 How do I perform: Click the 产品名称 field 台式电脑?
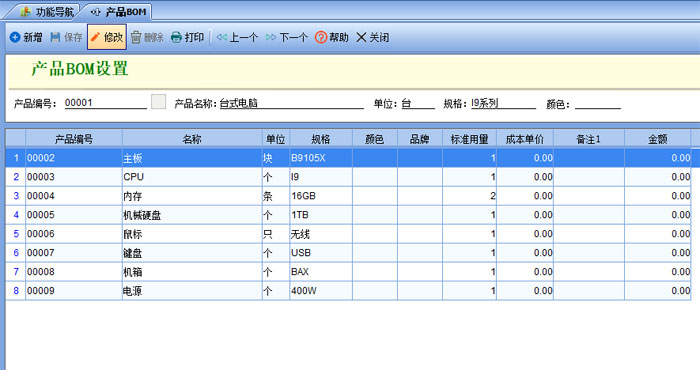click(x=292, y=103)
